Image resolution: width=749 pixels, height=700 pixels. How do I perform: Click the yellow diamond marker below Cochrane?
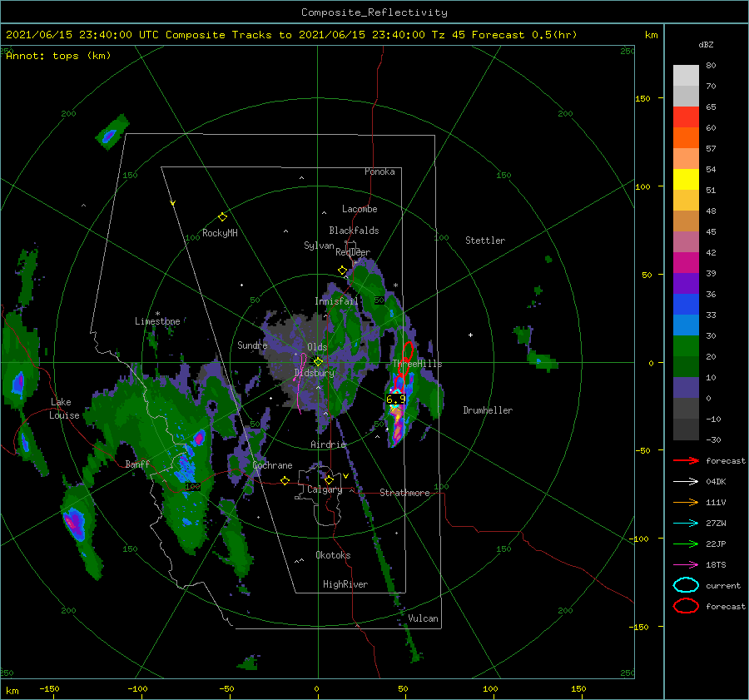click(x=285, y=481)
